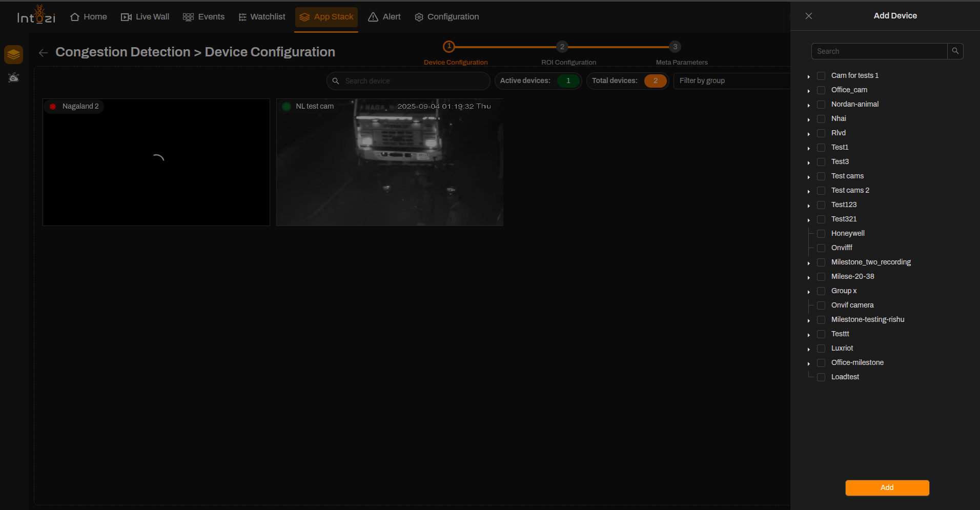Viewport: 980px width, 510px height.
Task: Go to Live Wall
Action: (x=145, y=17)
